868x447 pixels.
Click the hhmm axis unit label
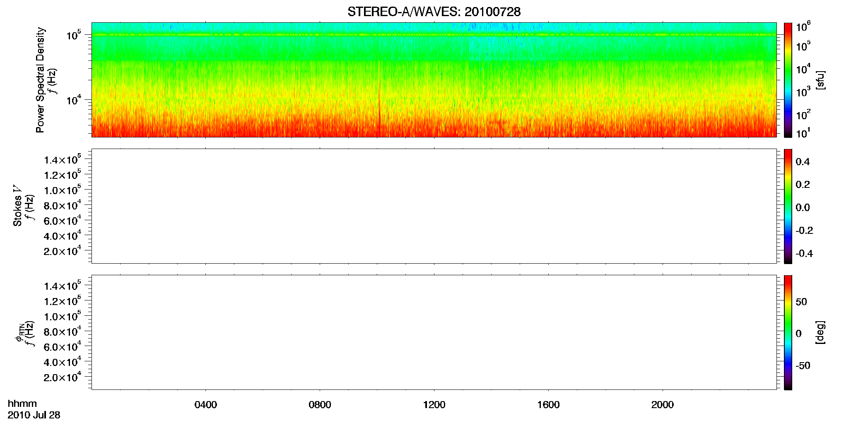22,404
